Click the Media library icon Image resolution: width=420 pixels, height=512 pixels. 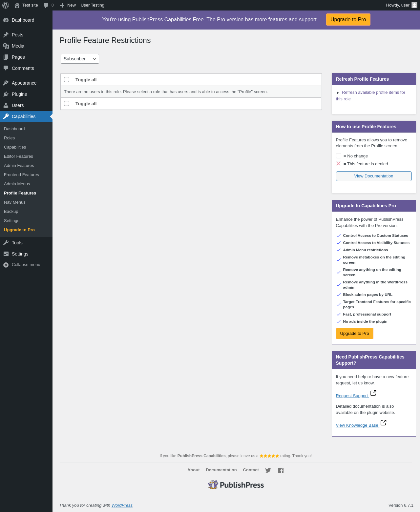coord(6,46)
